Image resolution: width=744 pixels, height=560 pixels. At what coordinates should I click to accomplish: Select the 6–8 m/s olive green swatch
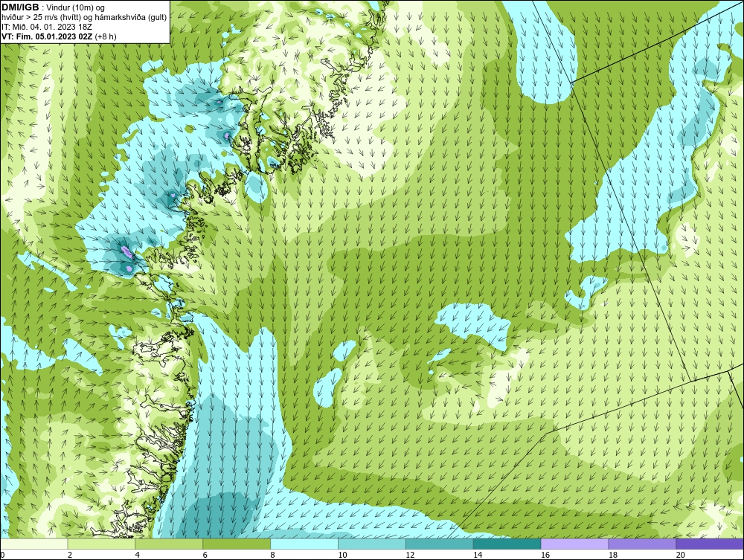tap(237, 544)
